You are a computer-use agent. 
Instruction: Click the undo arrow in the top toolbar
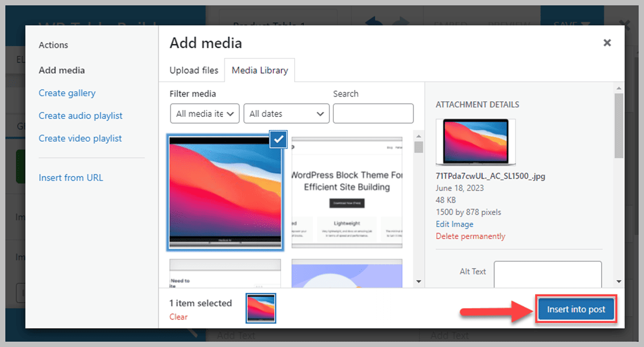tap(373, 21)
